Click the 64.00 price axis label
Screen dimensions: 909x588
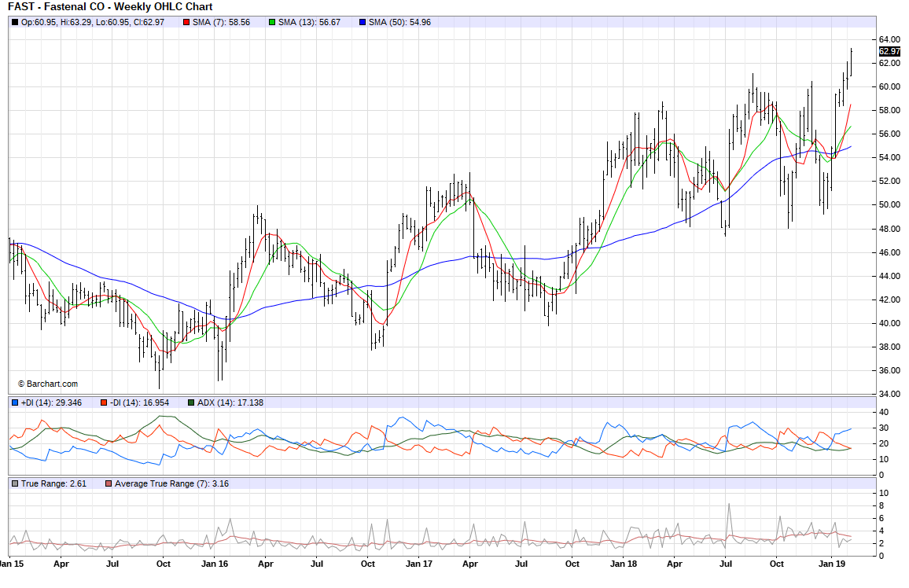coord(889,39)
